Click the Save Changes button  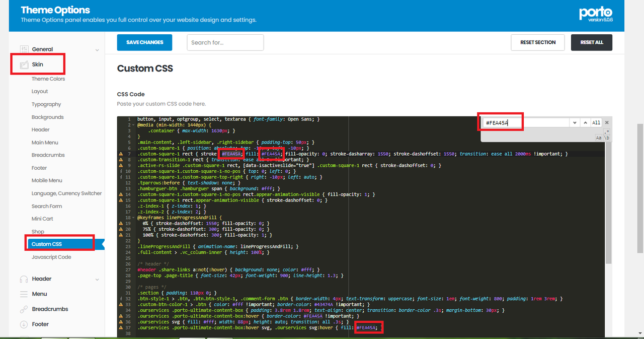point(144,43)
